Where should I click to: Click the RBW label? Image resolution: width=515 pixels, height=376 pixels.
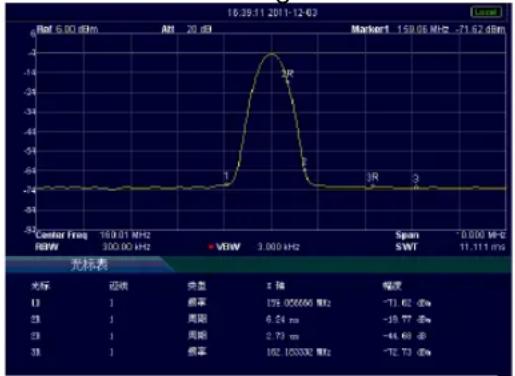coord(47,247)
